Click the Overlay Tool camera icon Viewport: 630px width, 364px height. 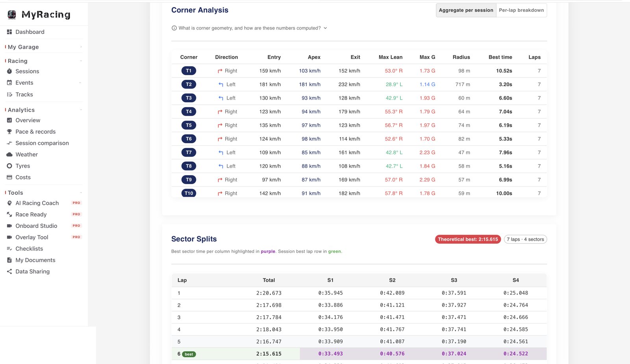9,237
